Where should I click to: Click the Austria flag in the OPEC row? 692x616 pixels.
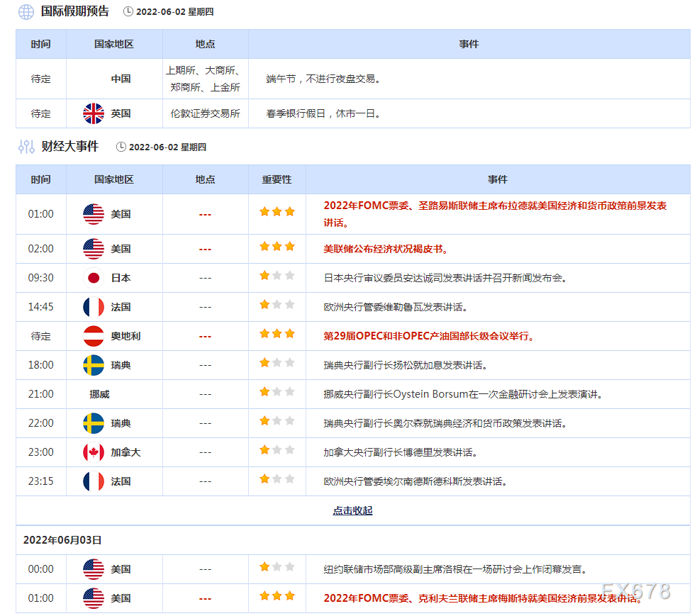(x=94, y=336)
